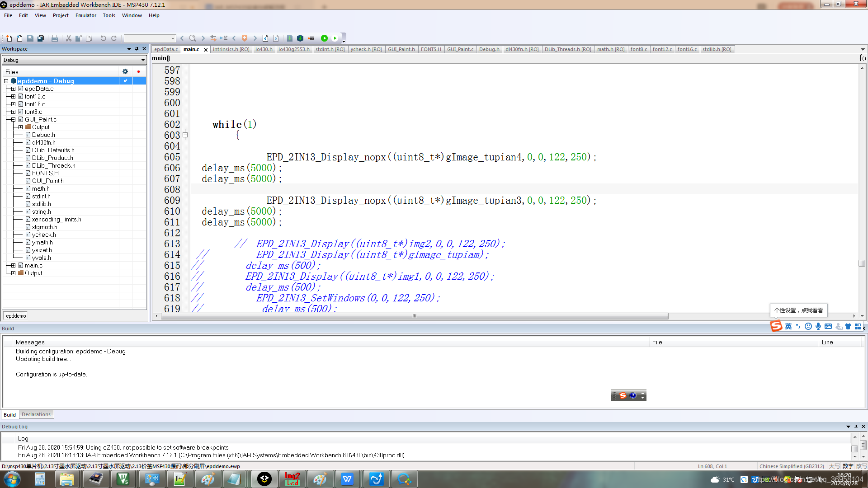
Task: Click the New Document toolbar icon
Action: coord(9,38)
